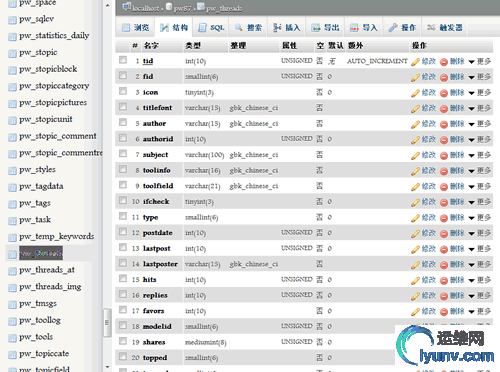This screenshot has height=372, width=500.
Task: Open the pw_threads_img table link
Action: click(x=50, y=287)
